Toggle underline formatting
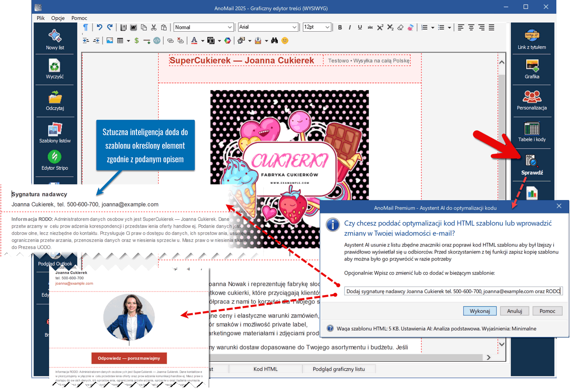Screen dimensions: 572x392 point(360,27)
